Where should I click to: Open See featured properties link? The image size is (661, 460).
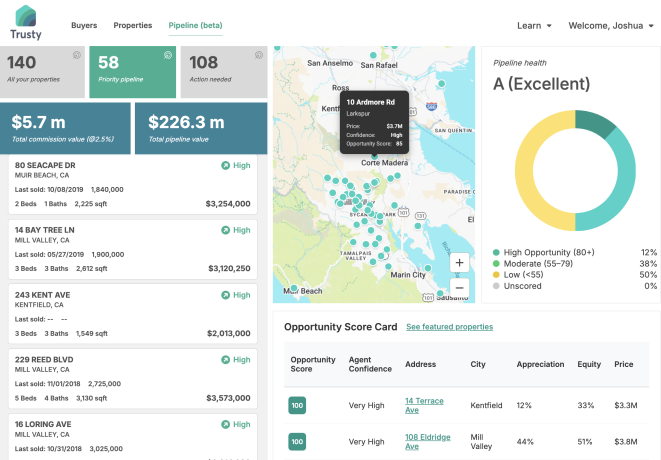click(x=449, y=327)
